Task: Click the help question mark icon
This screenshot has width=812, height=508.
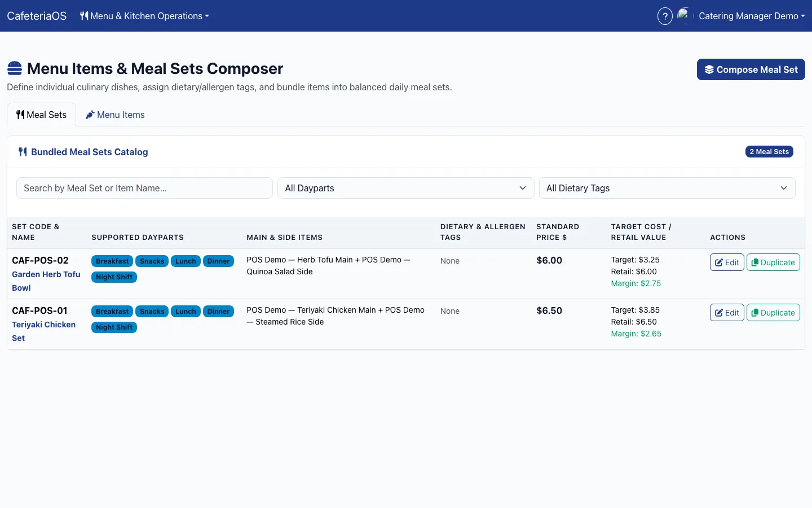Action: tap(665, 16)
